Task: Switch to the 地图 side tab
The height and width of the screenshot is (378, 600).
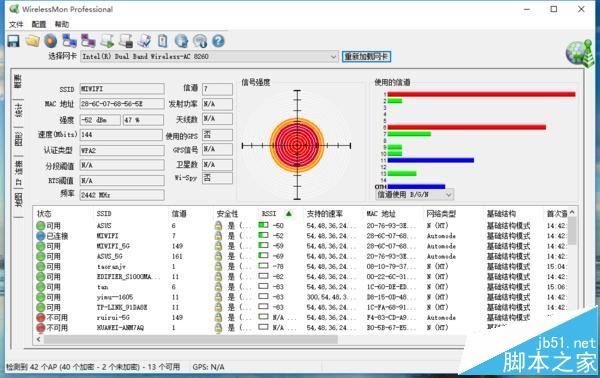Action: [18, 200]
